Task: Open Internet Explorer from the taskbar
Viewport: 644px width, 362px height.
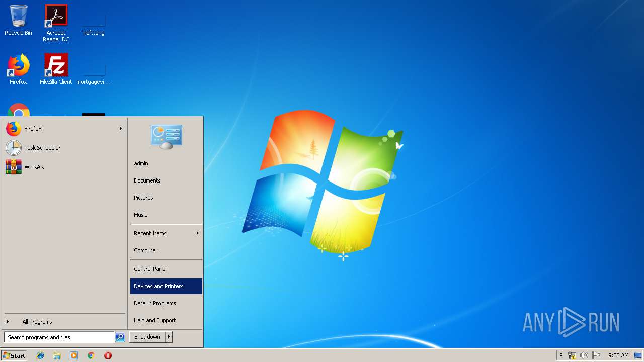Action: (x=40, y=355)
